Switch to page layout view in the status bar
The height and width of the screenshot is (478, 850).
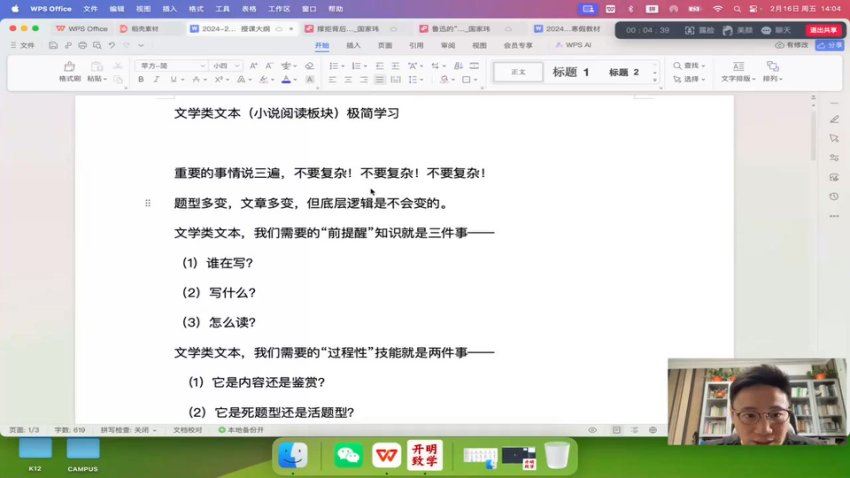(x=616, y=430)
